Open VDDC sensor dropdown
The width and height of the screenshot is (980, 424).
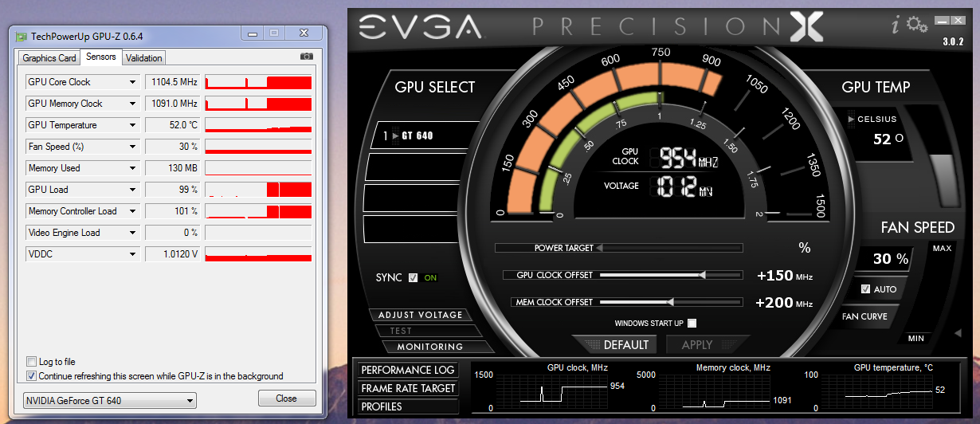point(133,254)
